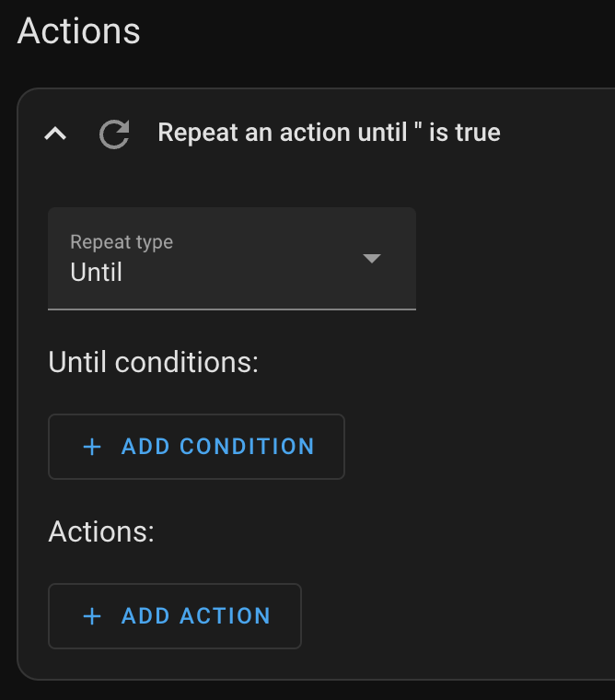Click the 'ADD CONDITION' button text

click(x=218, y=447)
